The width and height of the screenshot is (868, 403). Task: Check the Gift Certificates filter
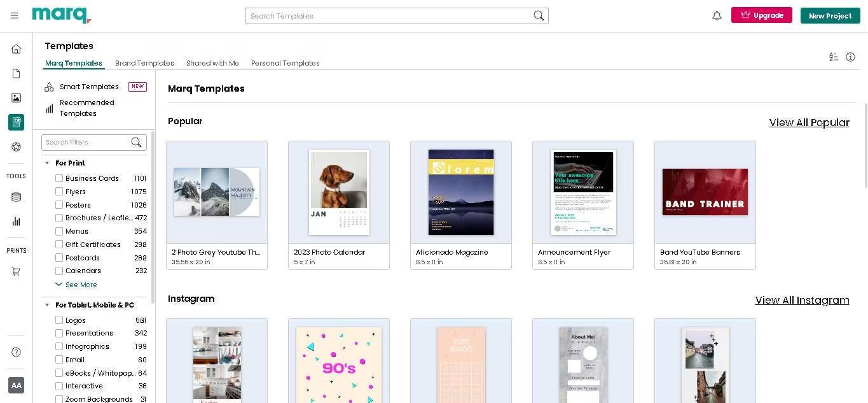[x=59, y=244]
